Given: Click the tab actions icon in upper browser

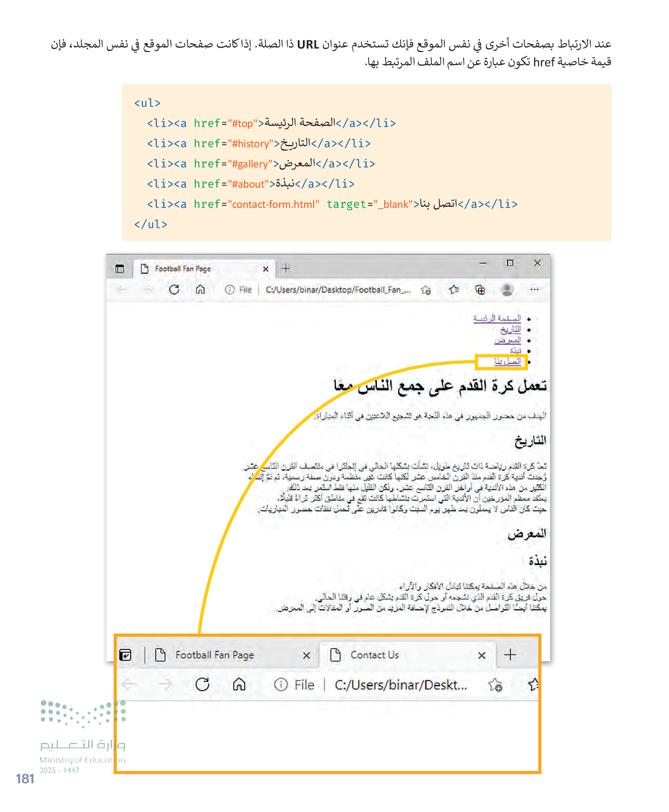Looking at the screenshot, I should (x=120, y=269).
